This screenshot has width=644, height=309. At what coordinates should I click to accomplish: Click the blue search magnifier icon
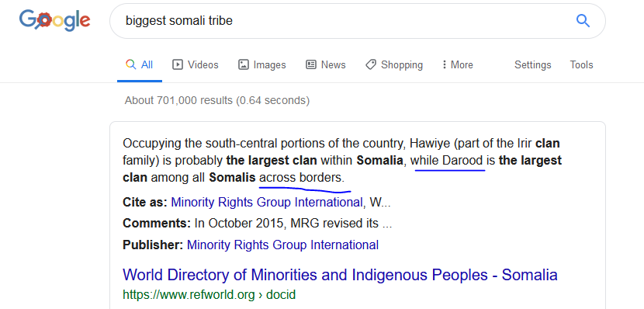pos(583,20)
